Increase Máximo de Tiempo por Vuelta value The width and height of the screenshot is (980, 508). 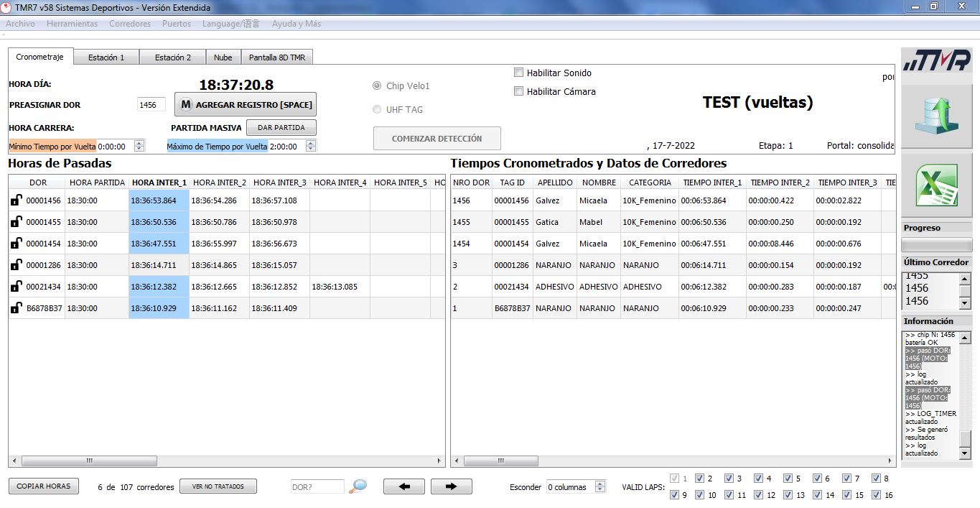pyautogui.click(x=310, y=143)
